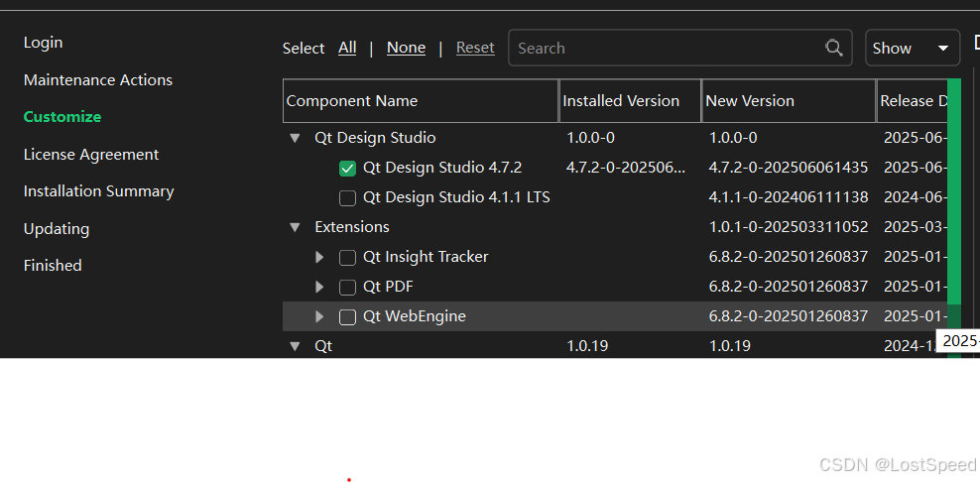Check the Qt WebEngine checkbox
Screen dimensions: 980x482
(x=347, y=317)
